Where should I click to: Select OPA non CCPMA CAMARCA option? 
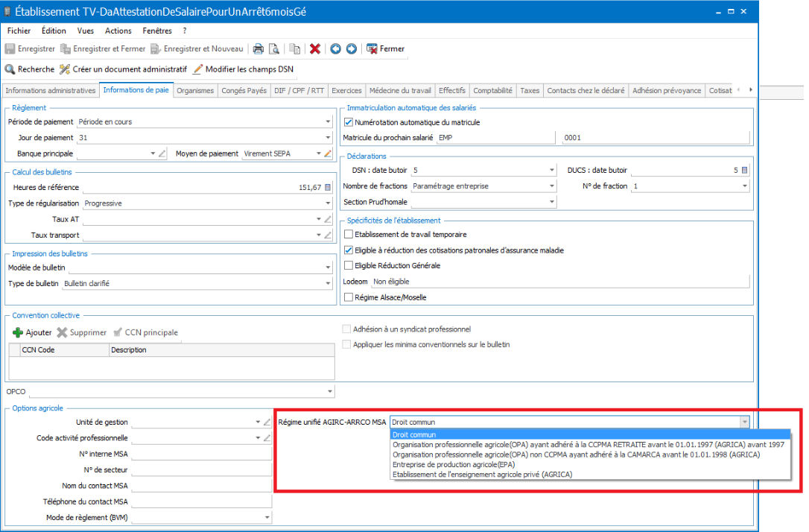pyautogui.click(x=590, y=455)
